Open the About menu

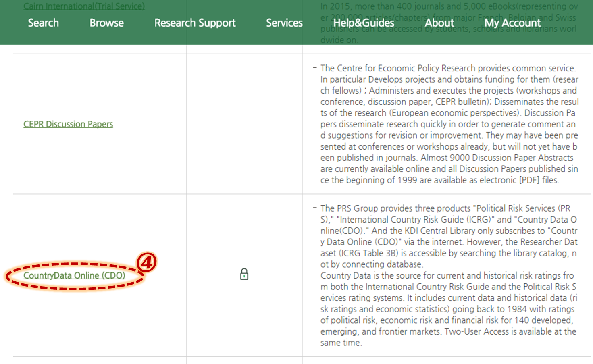tap(439, 23)
